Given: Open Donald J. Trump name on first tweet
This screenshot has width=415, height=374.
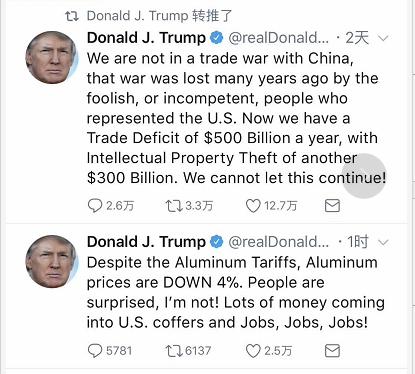Looking at the screenshot, I should (x=146, y=38).
